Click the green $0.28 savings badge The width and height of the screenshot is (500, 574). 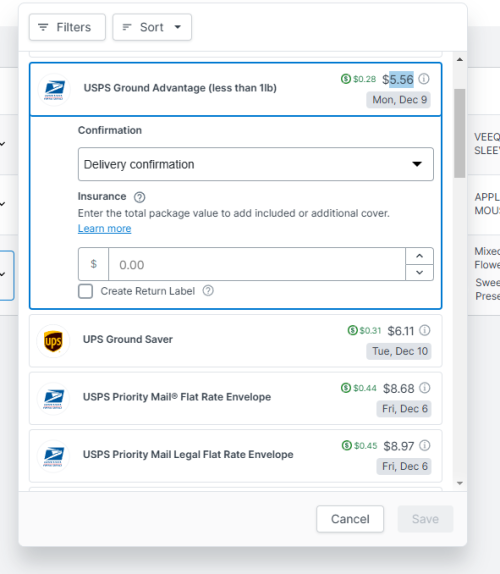click(358, 79)
